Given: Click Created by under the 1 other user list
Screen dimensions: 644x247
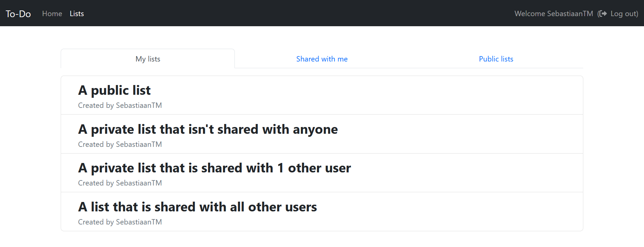Looking at the screenshot, I should point(120,183).
